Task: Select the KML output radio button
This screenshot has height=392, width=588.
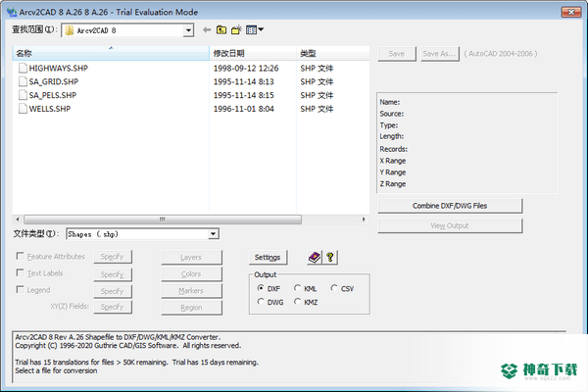Action: 297,288
